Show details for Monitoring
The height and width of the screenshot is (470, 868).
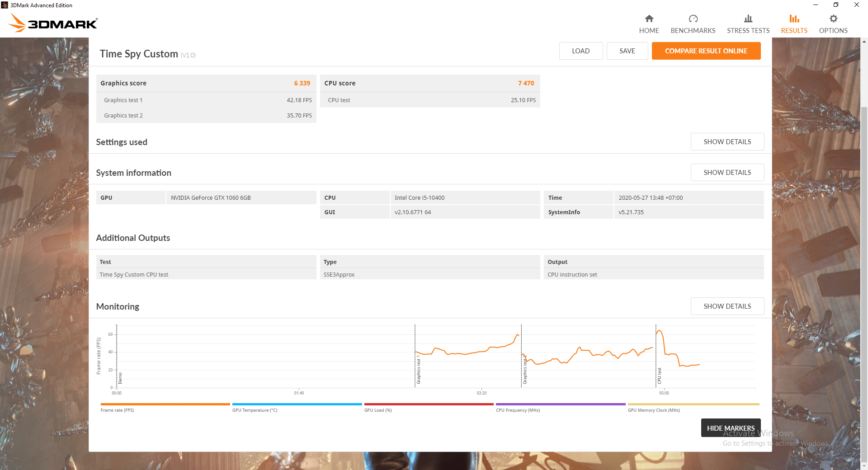727,306
